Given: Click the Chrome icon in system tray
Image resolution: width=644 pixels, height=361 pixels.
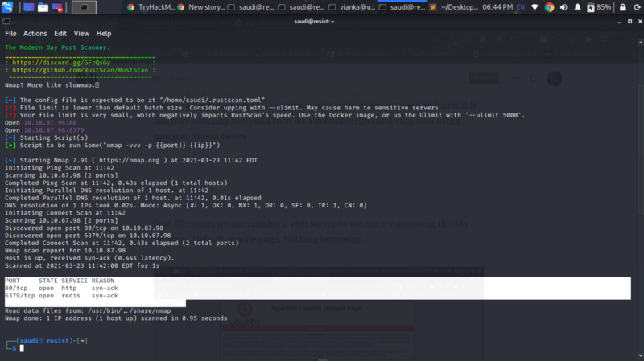Looking at the screenshot, I should (x=549, y=7).
